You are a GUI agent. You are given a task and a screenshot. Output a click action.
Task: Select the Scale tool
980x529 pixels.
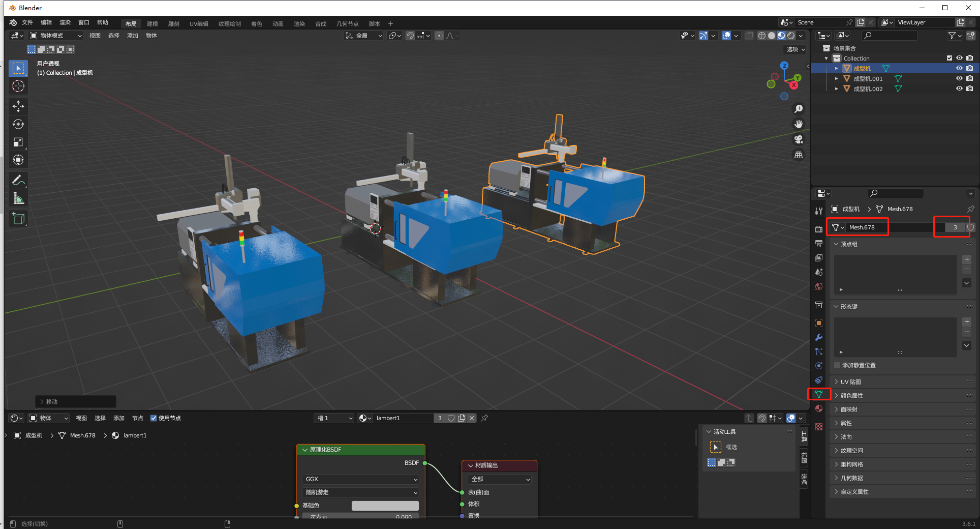click(x=18, y=142)
